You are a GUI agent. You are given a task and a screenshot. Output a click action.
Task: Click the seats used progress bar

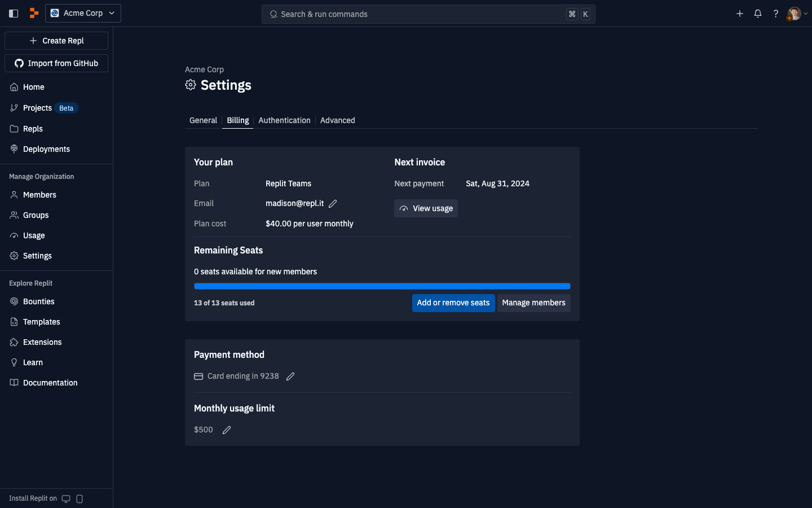point(382,286)
